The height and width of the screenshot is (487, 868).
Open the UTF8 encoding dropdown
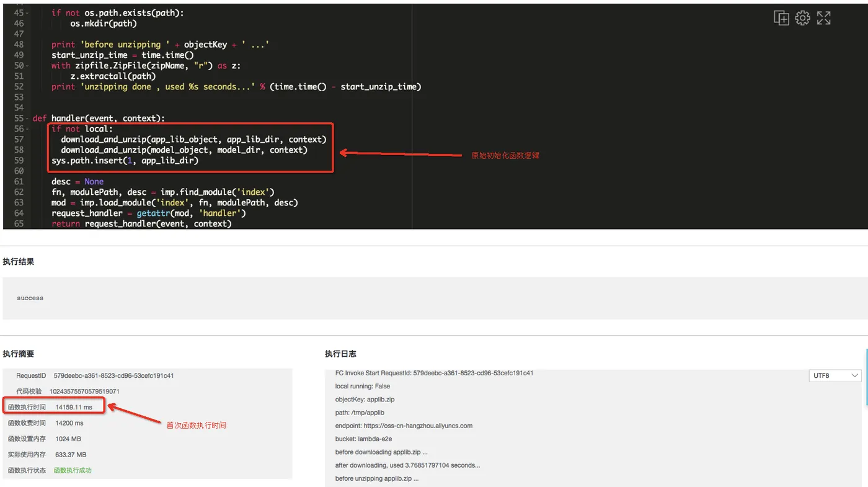[x=835, y=375]
